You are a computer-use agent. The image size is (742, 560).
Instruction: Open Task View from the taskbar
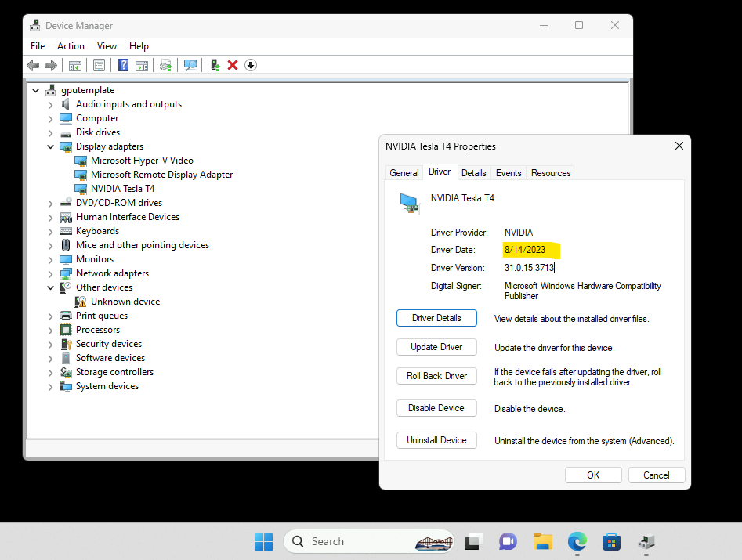(x=472, y=541)
